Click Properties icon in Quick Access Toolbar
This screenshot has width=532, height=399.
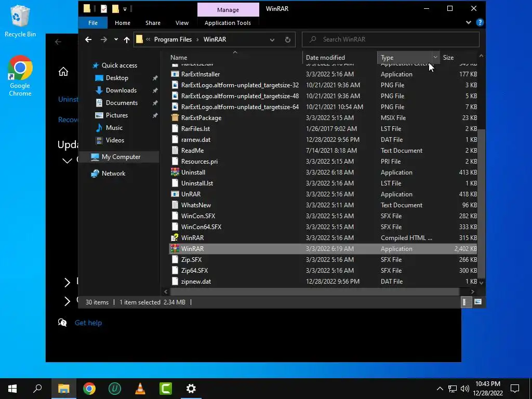tap(104, 9)
